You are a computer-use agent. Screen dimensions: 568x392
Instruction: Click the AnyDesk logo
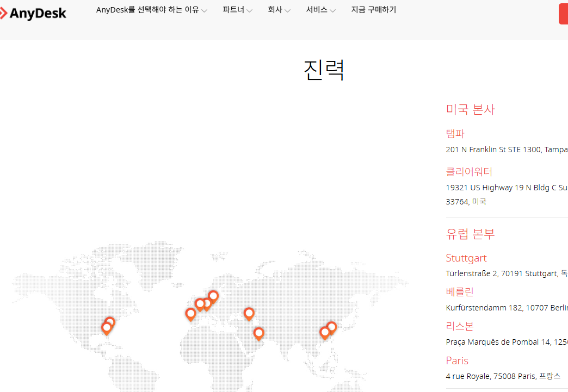point(33,13)
